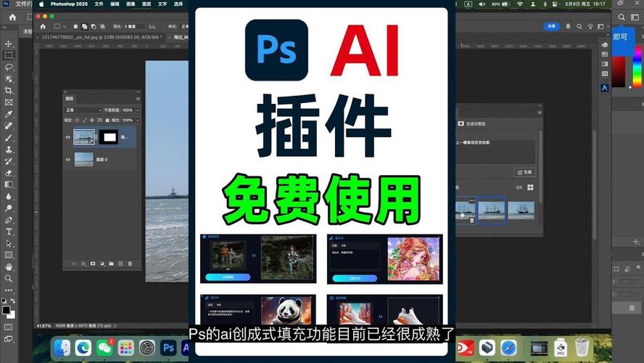Open the 文字 menu
The width and height of the screenshot is (644, 363).
click(x=162, y=4)
